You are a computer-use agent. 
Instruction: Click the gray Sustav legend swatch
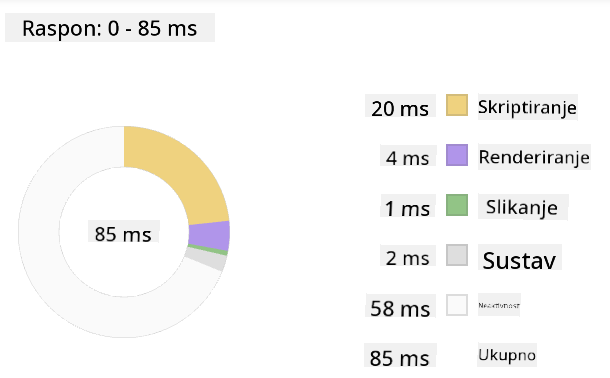[x=457, y=255]
